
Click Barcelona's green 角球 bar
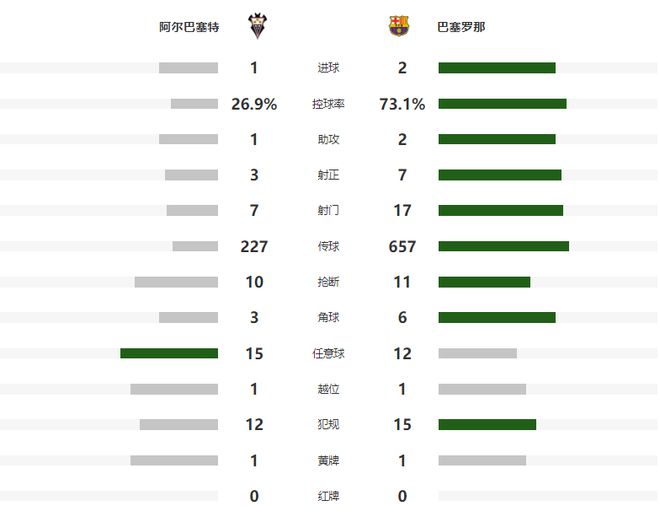(497, 318)
